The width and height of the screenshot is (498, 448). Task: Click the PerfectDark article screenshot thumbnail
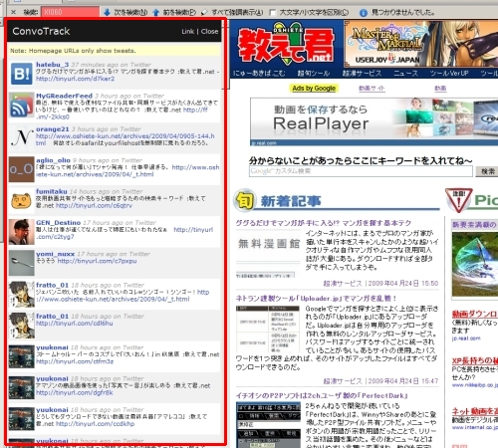(268, 425)
